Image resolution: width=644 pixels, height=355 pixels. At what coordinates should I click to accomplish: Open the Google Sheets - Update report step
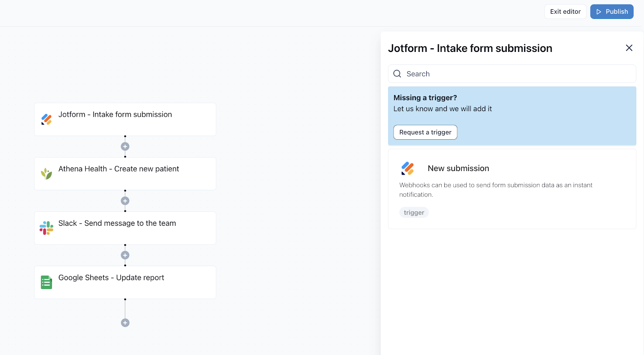(125, 282)
